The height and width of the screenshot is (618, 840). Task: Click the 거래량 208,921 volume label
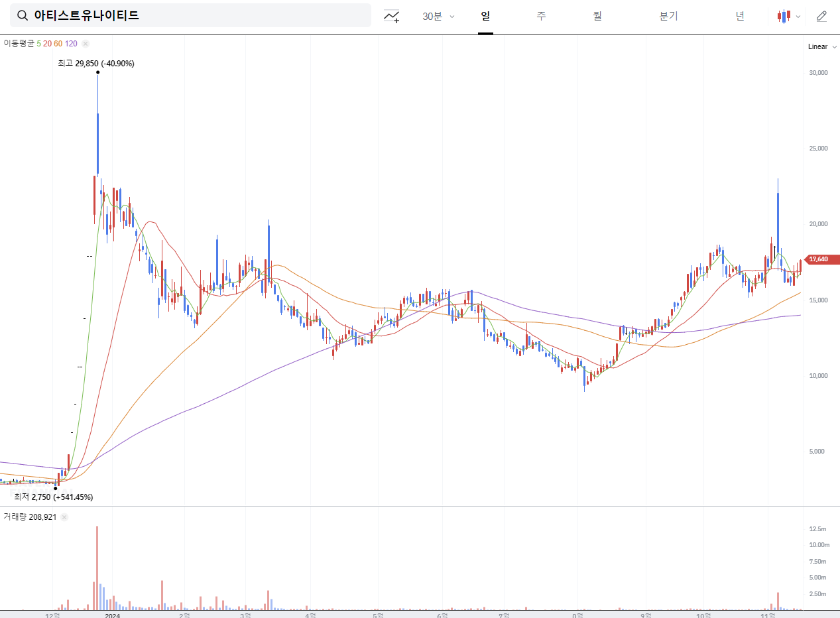(30, 517)
